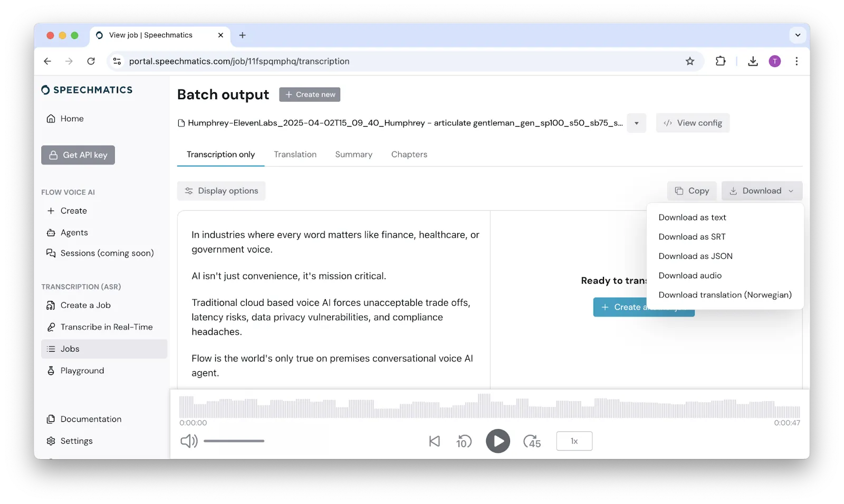This screenshot has width=844, height=504.
Task: Choose Download as JSON
Action: coord(695,256)
